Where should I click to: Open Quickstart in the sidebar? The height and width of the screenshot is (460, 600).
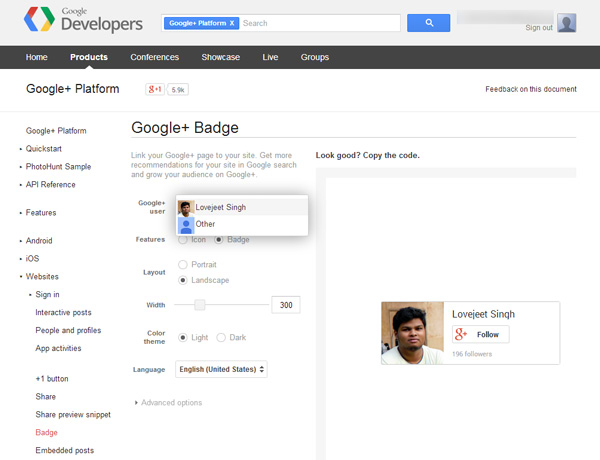click(44, 148)
